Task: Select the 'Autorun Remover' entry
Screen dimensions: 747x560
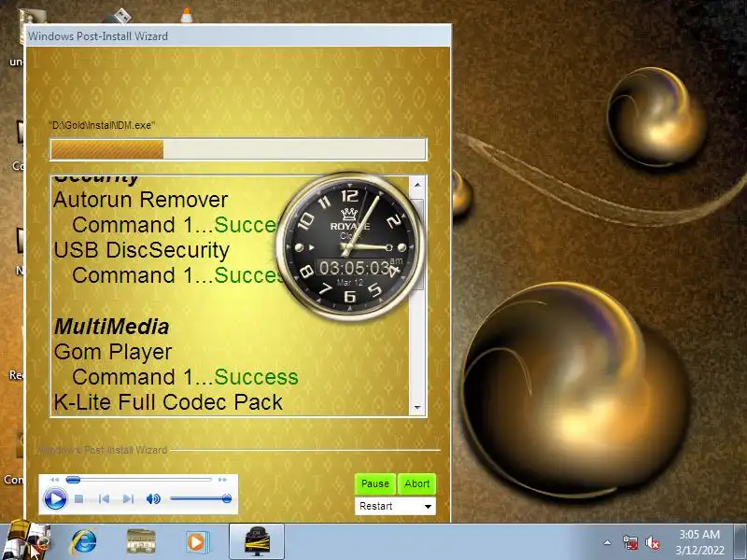Action: pyautogui.click(x=141, y=200)
